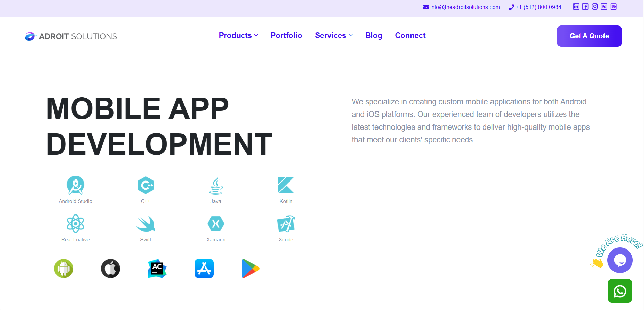
Task: Click the Adroit Solutions logo
Action: click(71, 36)
